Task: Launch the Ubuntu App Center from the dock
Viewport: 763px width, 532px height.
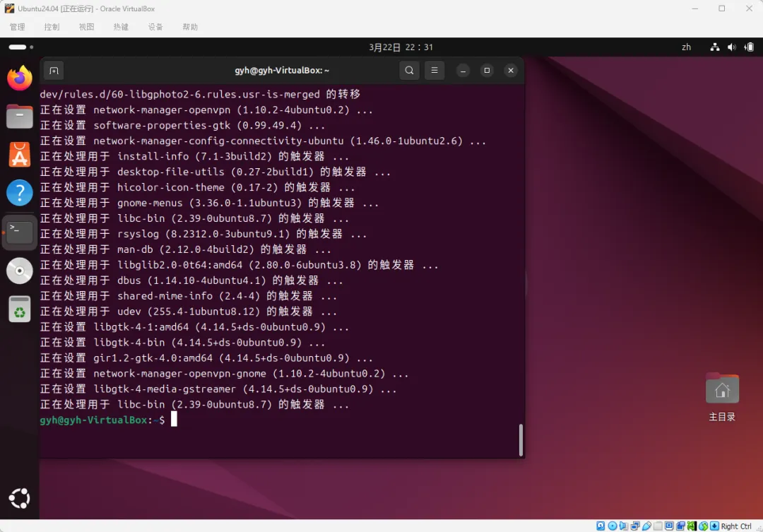Action: pyautogui.click(x=20, y=155)
